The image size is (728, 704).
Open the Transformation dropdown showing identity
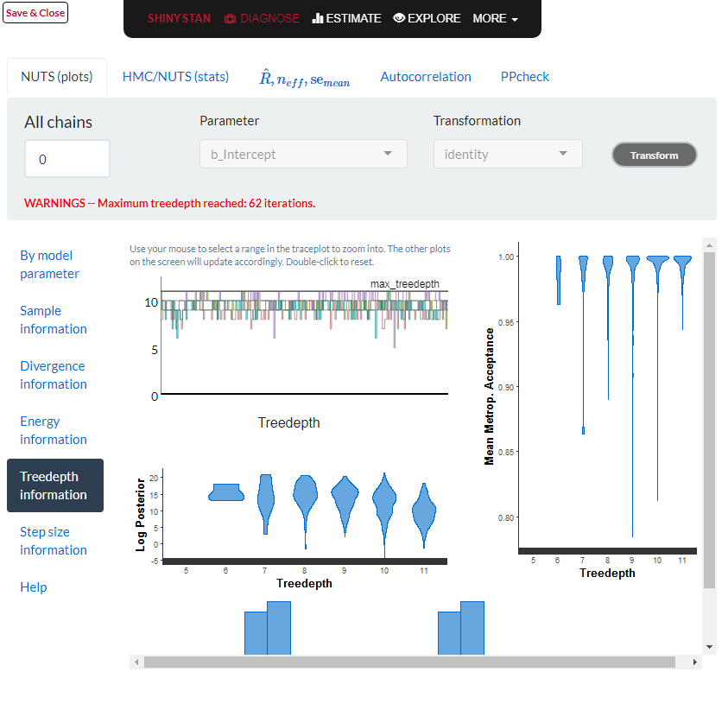click(508, 153)
